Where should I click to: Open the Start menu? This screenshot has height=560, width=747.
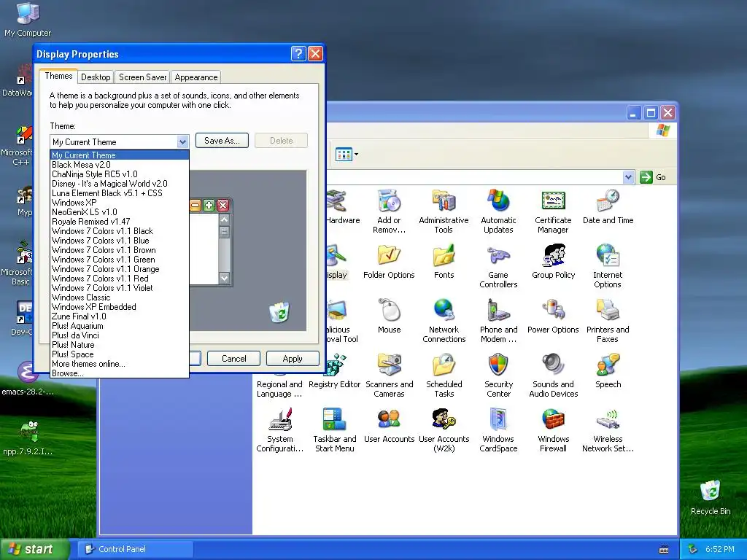point(34,549)
